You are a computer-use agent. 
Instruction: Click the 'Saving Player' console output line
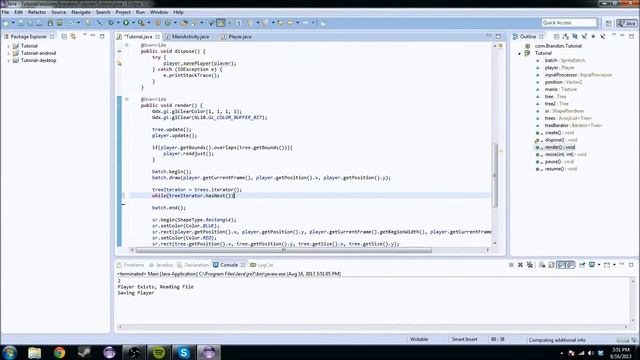(x=136, y=293)
